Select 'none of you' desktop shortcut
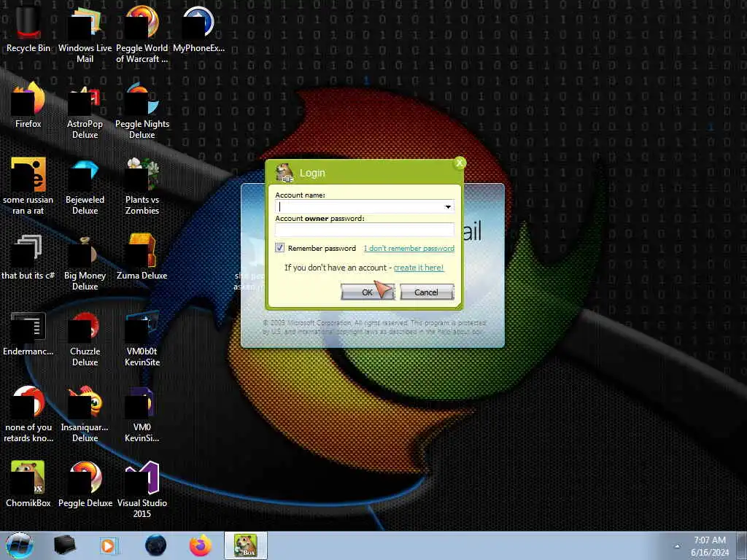The height and width of the screenshot is (560, 747). click(28, 414)
